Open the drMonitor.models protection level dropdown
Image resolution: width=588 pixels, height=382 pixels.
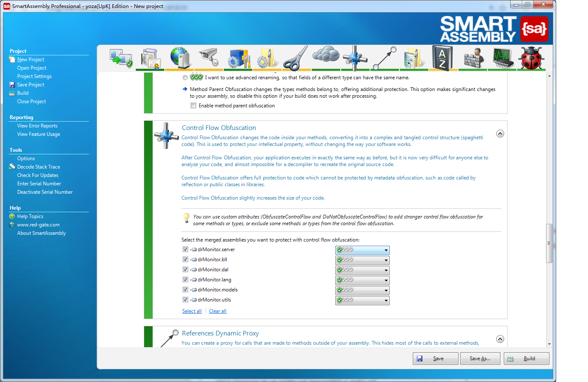[x=363, y=291]
